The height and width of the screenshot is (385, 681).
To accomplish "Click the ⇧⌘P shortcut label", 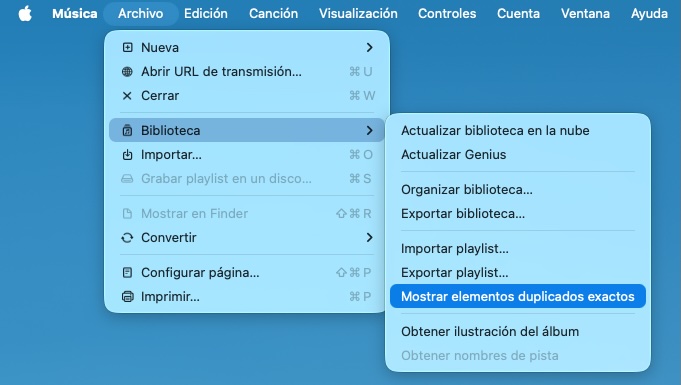I will click(354, 272).
